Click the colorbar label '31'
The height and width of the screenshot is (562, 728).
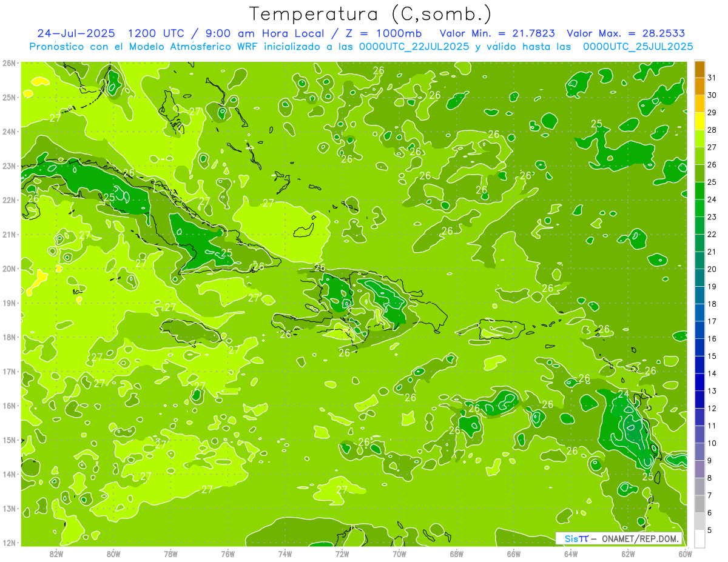[712, 77]
